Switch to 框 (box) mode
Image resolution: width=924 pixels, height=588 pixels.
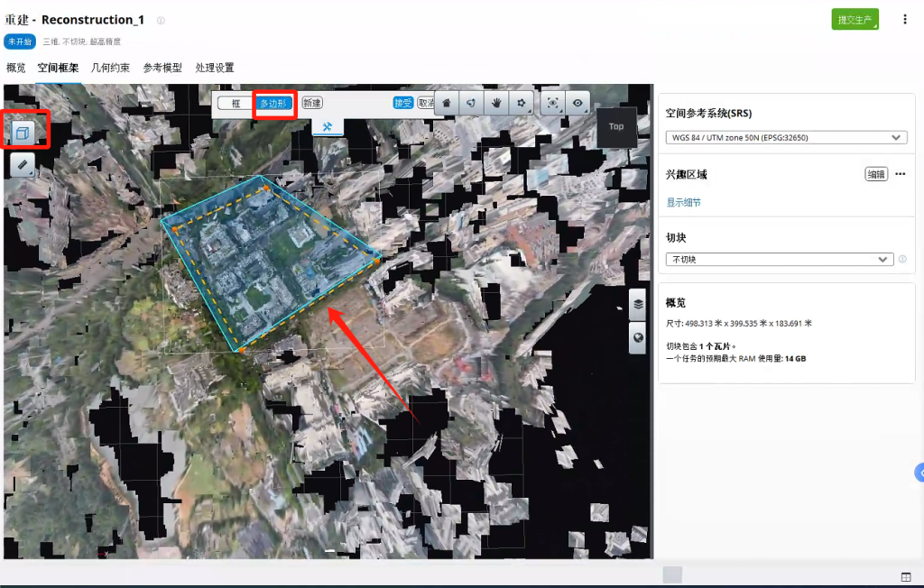236,104
